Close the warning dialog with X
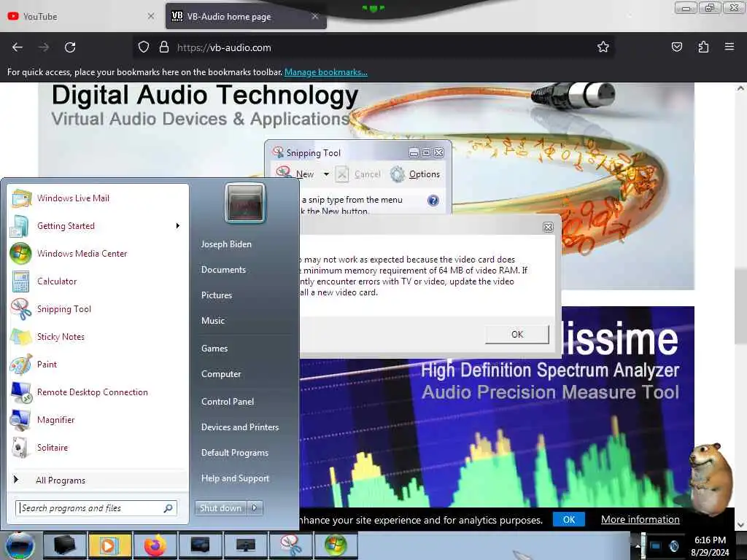 (x=549, y=227)
